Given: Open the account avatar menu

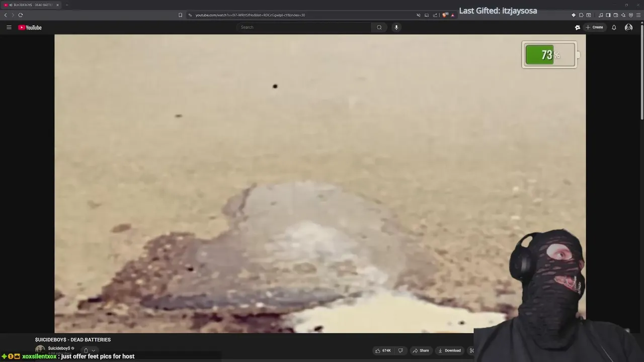Looking at the screenshot, I should [628, 27].
